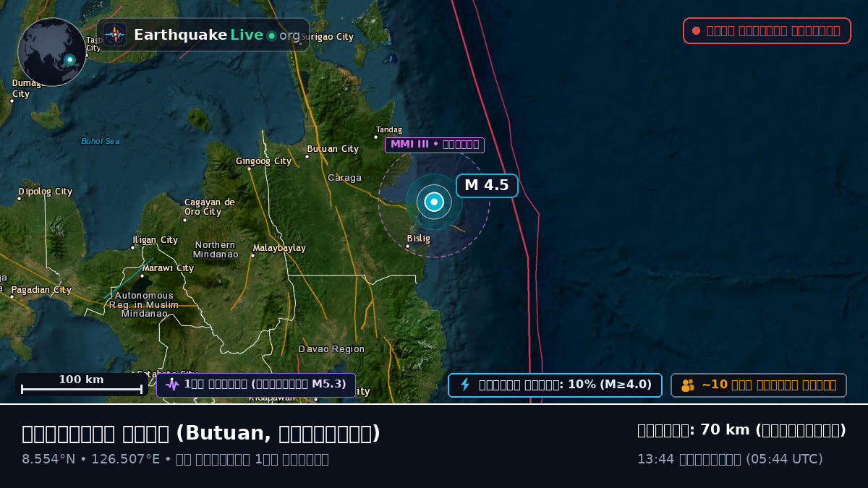This screenshot has height=488, width=868.
Task: Click the 70 km depth text
Action: coord(741,430)
